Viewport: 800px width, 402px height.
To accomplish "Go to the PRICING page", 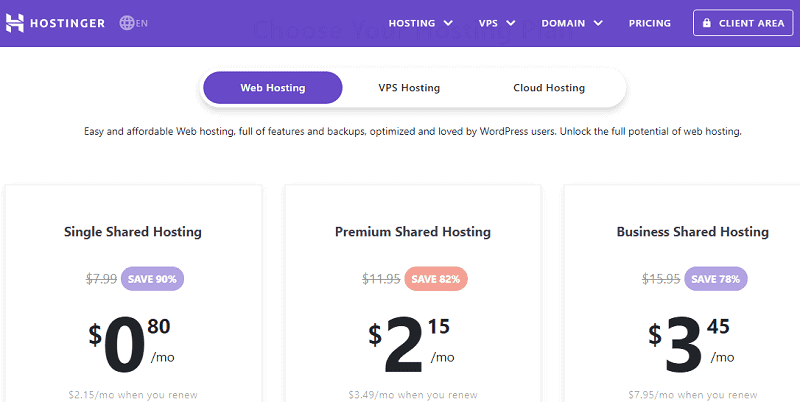I will point(649,23).
